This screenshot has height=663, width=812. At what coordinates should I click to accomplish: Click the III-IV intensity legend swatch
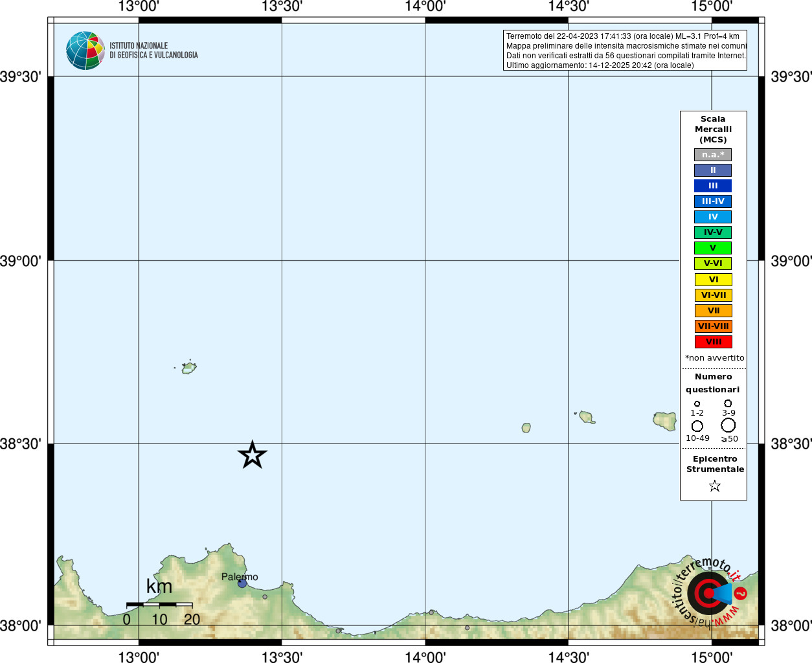pyautogui.click(x=713, y=201)
